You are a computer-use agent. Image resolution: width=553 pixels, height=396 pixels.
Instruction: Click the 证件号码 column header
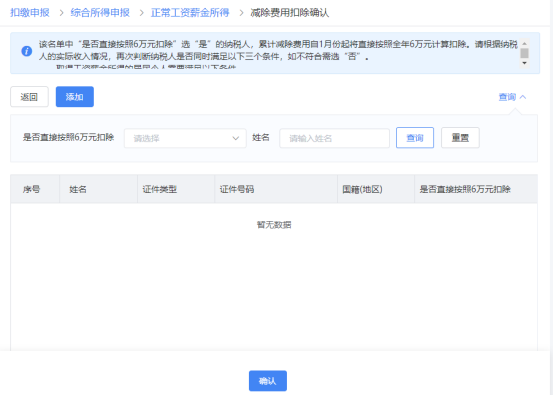point(237,189)
